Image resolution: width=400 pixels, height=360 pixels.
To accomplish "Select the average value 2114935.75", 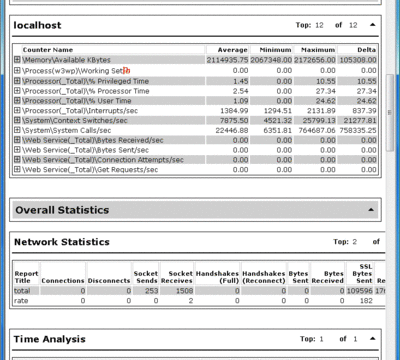I will pyautogui.click(x=227, y=60).
